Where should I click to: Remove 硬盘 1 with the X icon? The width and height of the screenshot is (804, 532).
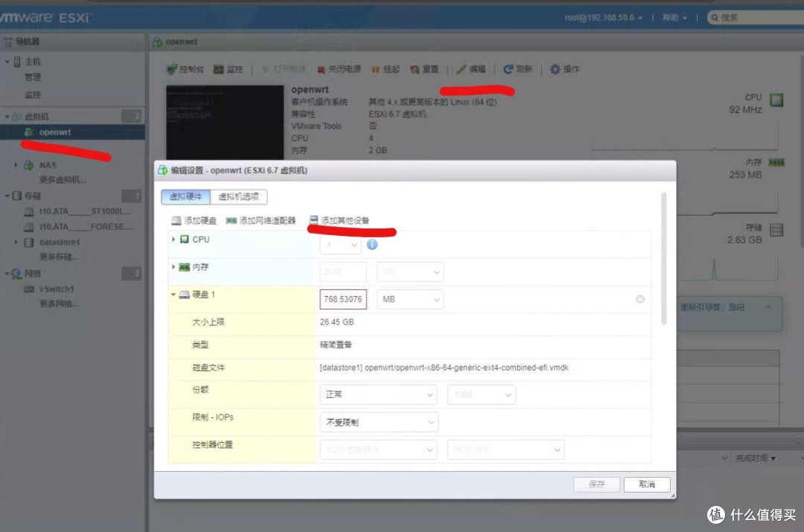point(640,299)
